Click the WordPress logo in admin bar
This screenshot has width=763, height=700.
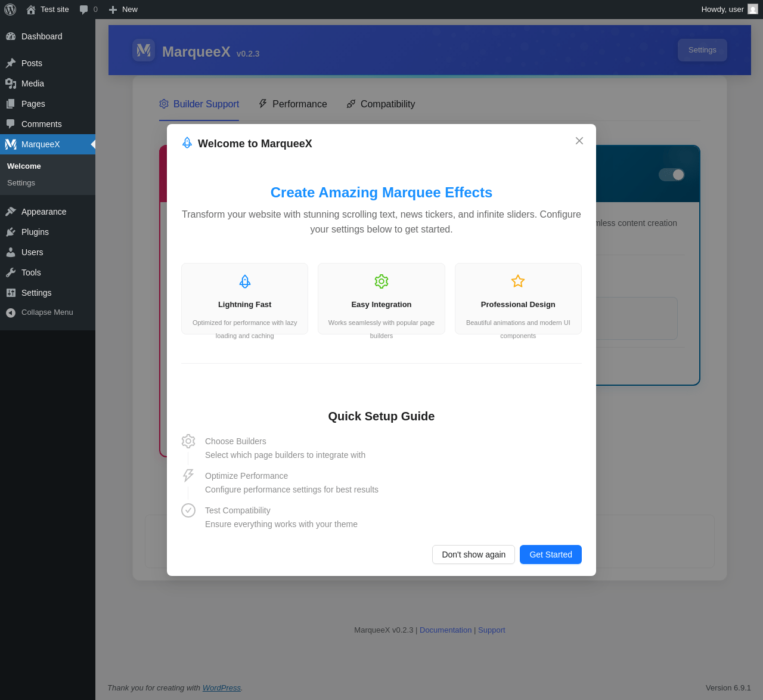[x=10, y=10]
